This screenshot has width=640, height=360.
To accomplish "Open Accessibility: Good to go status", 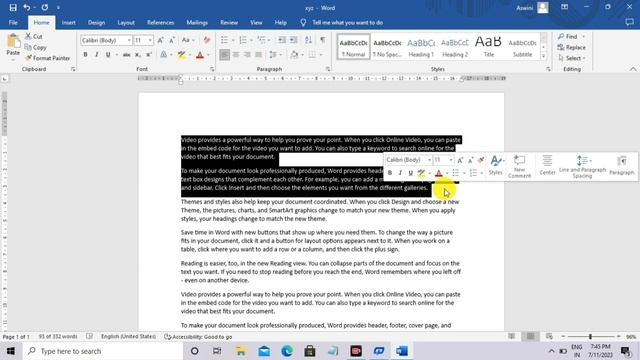I will pyautogui.click(x=198, y=337).
